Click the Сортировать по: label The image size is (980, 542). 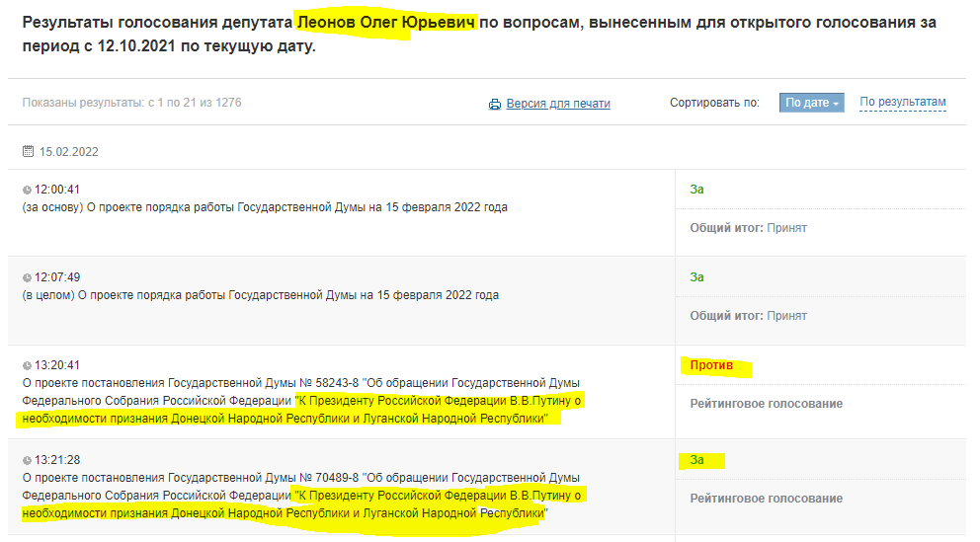[714, 103]
